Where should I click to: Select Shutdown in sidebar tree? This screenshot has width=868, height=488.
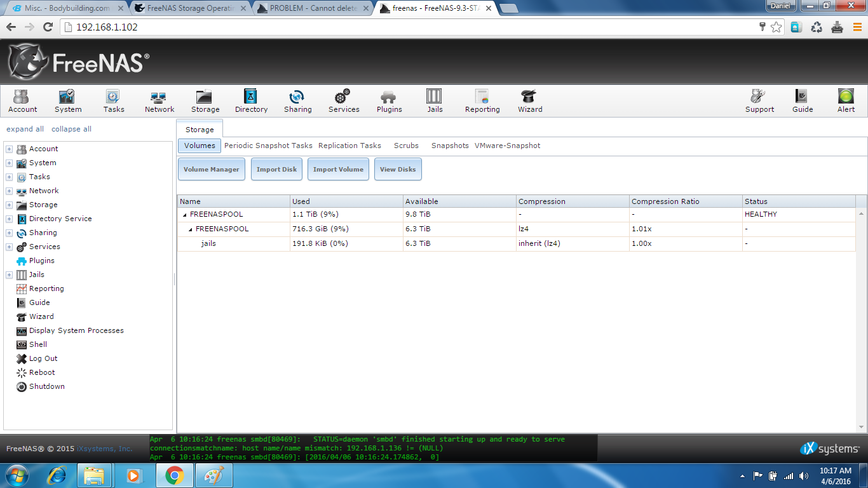tap(46, 386)
